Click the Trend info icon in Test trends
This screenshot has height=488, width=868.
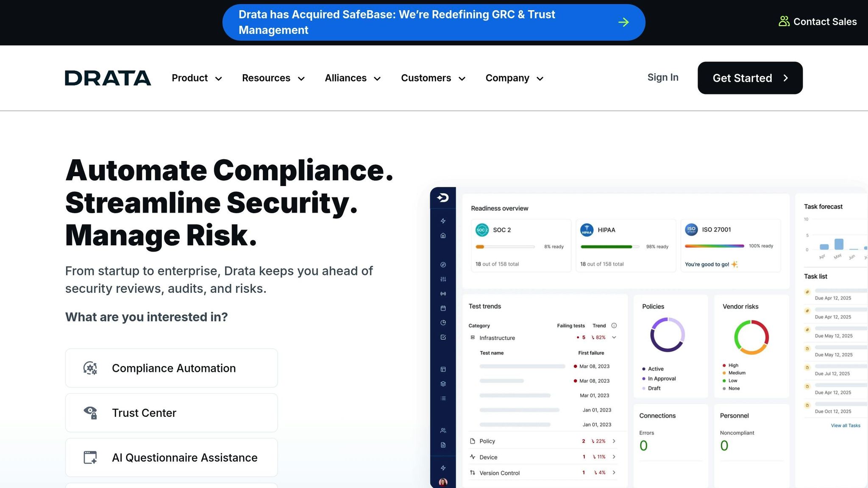tap(614, 325)
